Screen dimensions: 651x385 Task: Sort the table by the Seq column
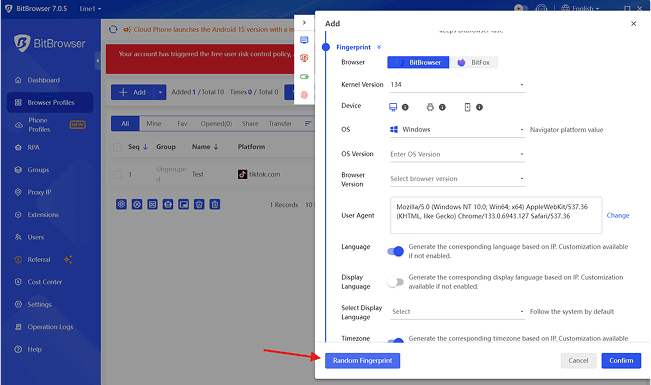point(138,147)
